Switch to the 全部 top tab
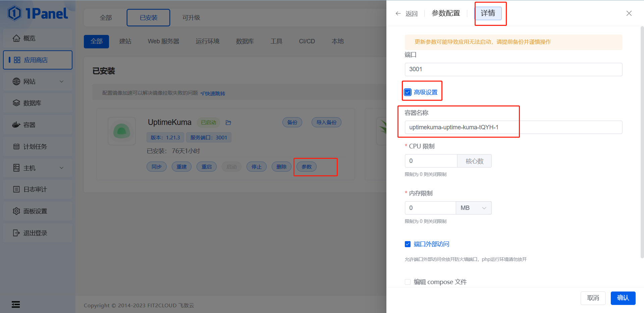 pyautogui.click(x=106, y=18)
